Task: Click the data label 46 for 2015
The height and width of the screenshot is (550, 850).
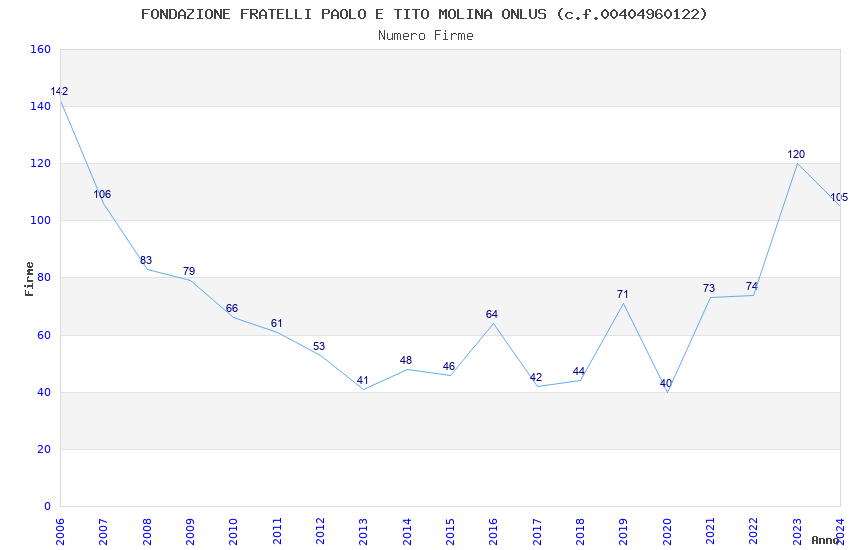Action: pos(449,366)
